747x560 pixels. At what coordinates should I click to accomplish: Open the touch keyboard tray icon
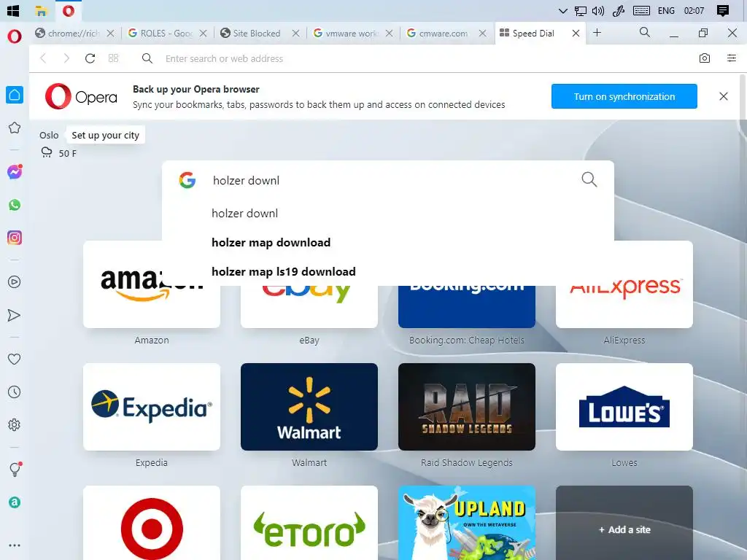click(641, 10)
